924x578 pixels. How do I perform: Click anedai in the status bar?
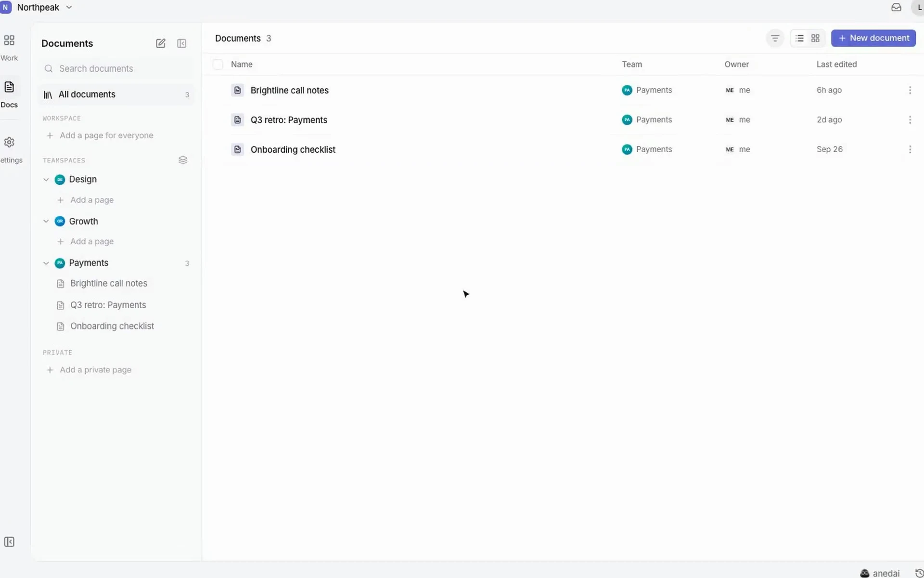880,573
